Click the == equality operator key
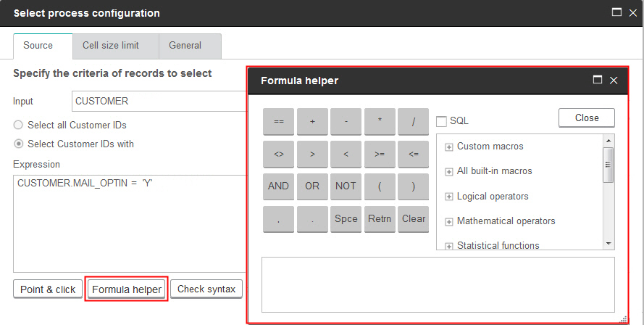 pyautogui.click(x=279, y=122)
